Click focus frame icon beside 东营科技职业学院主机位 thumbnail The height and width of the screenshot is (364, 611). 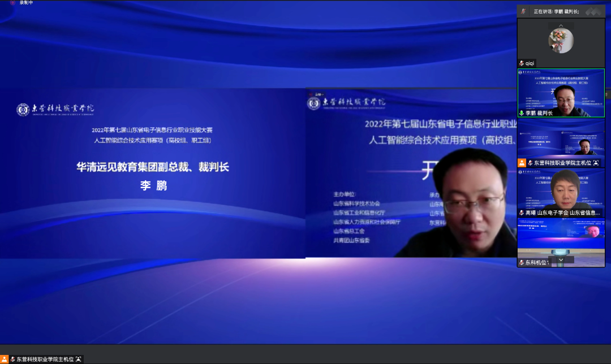pos(596,163)
